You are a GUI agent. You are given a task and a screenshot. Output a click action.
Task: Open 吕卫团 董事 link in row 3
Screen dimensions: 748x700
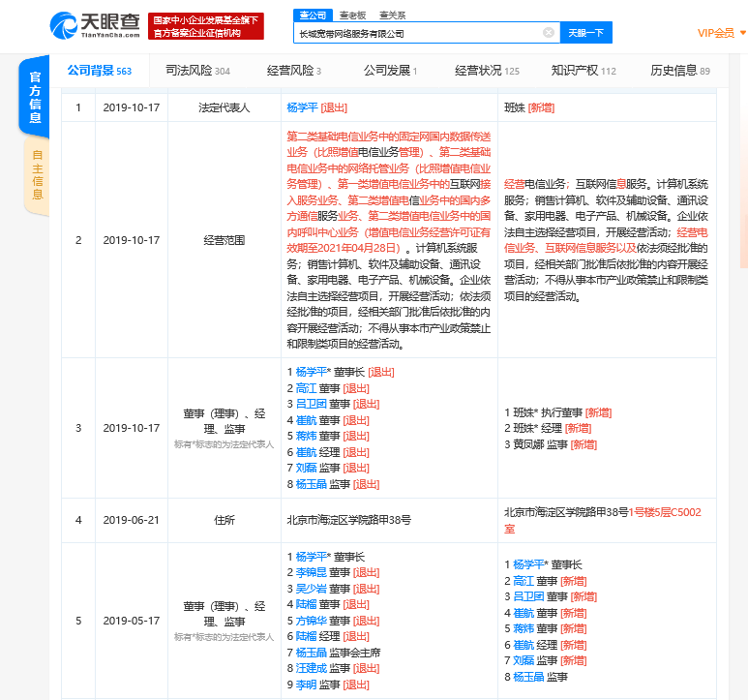point(311,404)
